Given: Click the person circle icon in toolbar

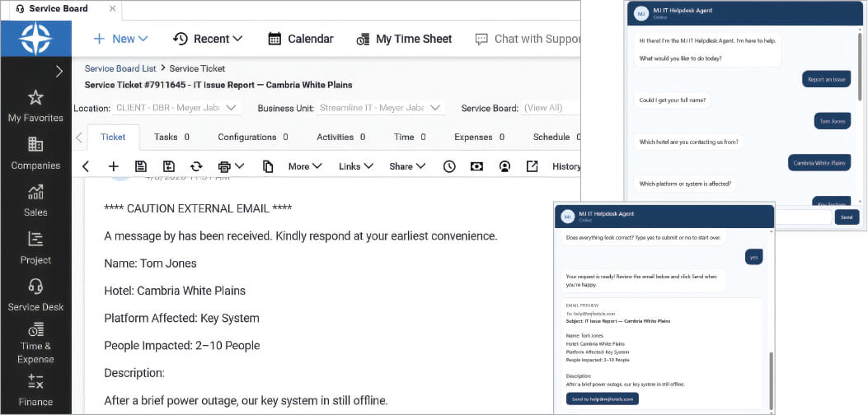Looking at the screenshot, I should 504,166.
